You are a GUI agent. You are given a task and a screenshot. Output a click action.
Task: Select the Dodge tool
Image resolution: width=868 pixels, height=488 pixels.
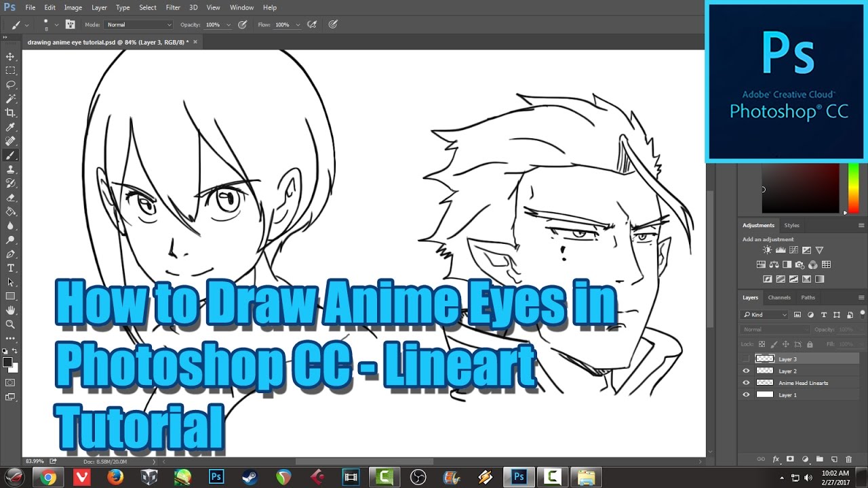pyautogui.click(x=10, y=240)
